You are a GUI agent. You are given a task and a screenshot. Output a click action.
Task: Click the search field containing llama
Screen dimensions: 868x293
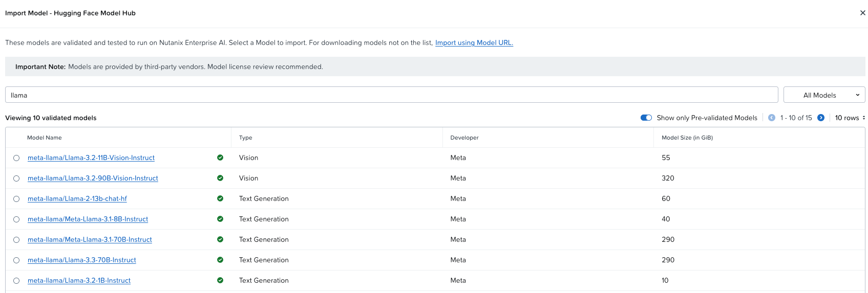tap(391, 95)
